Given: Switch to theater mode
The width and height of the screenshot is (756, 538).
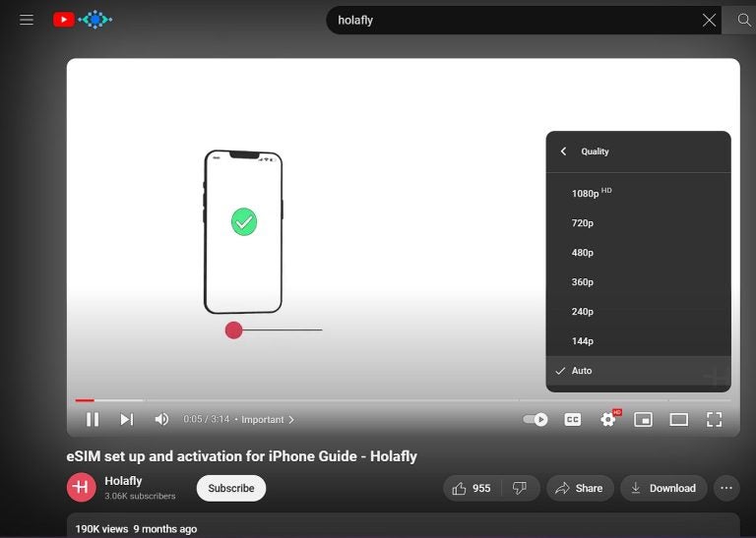Looking at the screenshot, I should coord(679,420).
